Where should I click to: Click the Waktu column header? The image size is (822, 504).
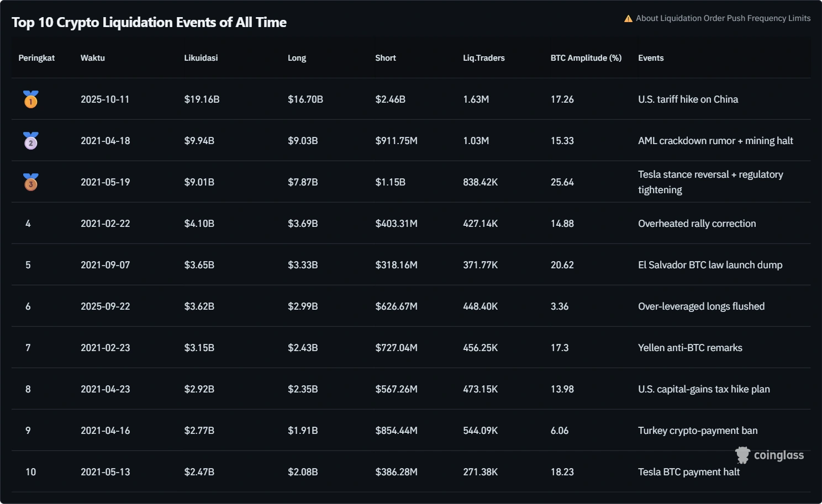tap(92, 58)
